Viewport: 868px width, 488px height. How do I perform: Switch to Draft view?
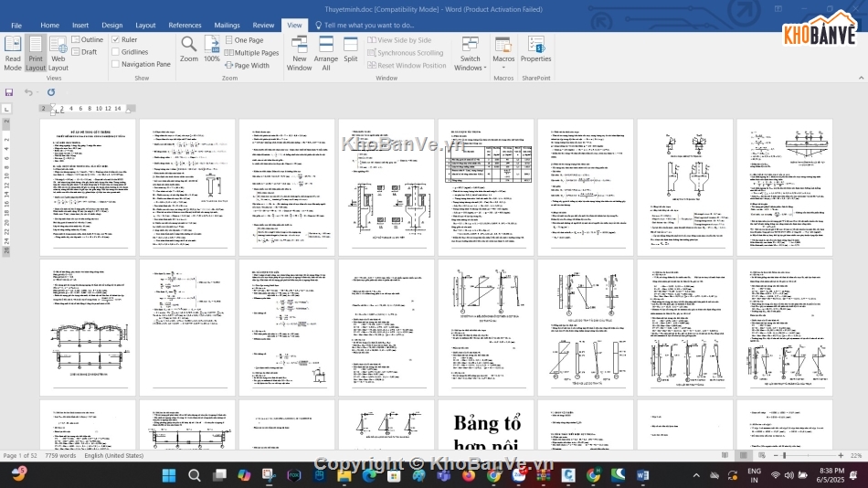pyautogui.click(x=85, y=51)
